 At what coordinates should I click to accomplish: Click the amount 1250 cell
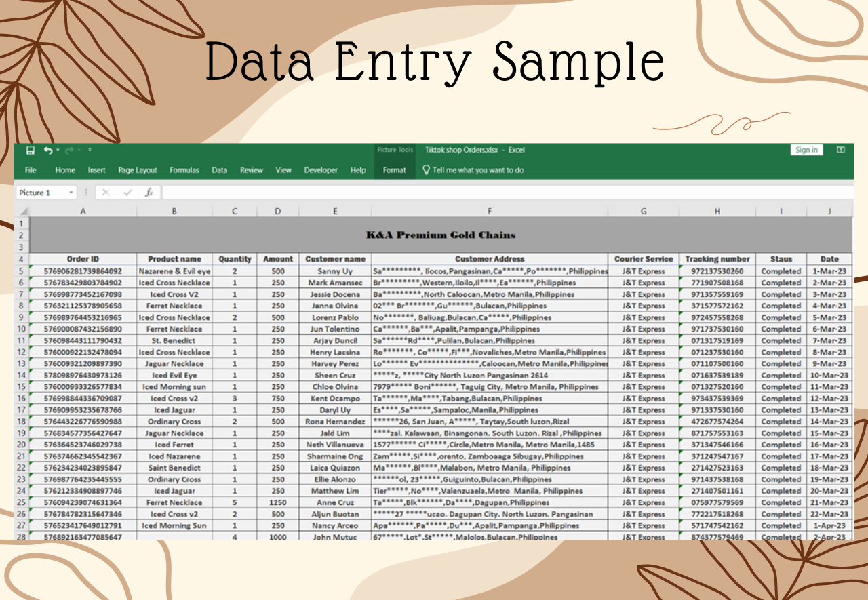(x=278, y=502)
